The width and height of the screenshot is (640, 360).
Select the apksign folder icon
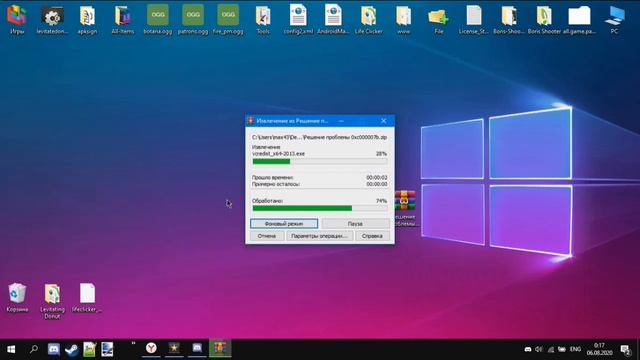pos(87,19)
